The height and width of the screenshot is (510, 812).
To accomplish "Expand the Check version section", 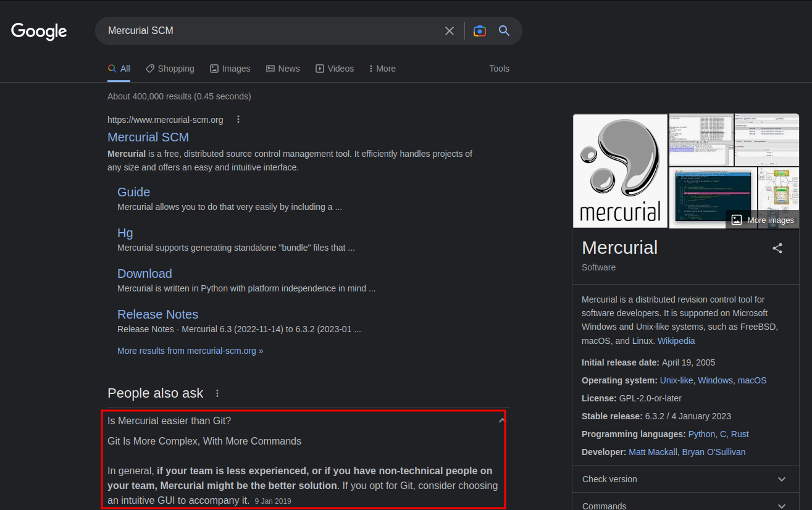I will click(x=685, y=479).
